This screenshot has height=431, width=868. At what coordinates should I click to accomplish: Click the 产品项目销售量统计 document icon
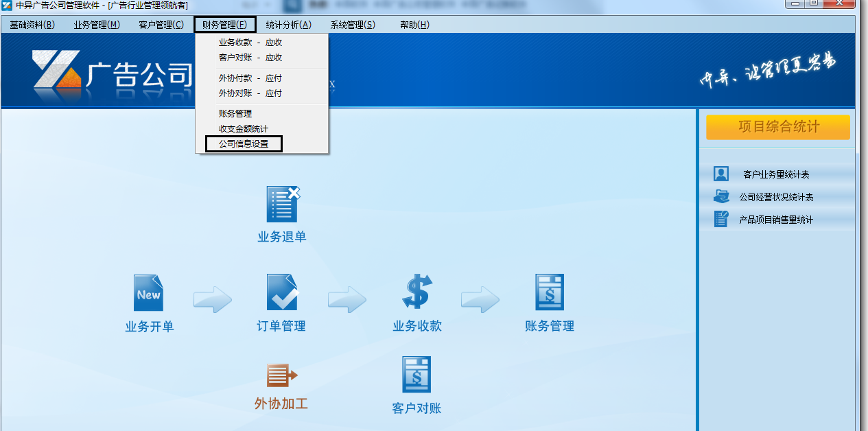[x=720, y=219]
